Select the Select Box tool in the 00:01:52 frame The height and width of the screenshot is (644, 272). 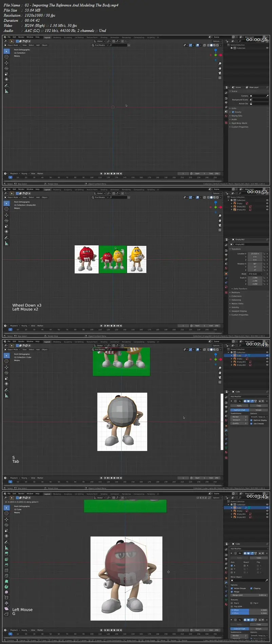6,203
